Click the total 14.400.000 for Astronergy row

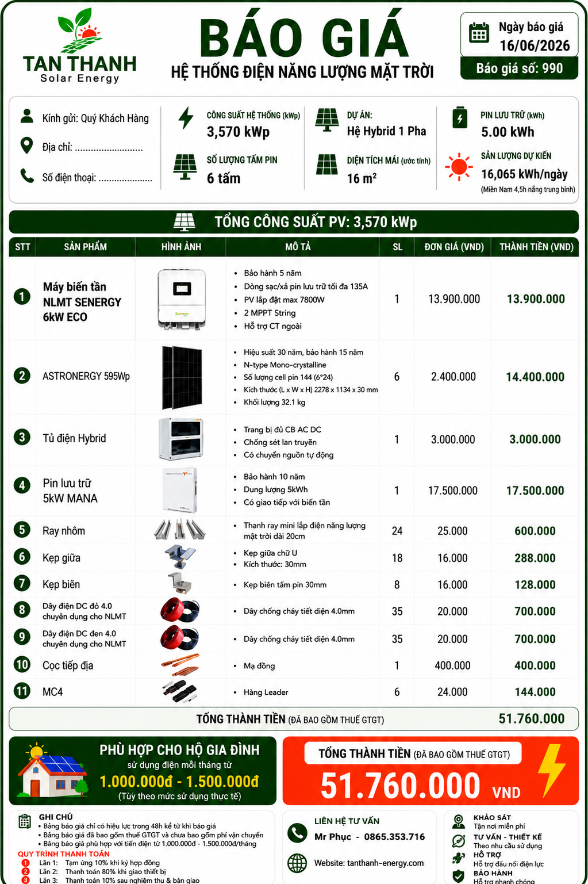pos(535,377)
